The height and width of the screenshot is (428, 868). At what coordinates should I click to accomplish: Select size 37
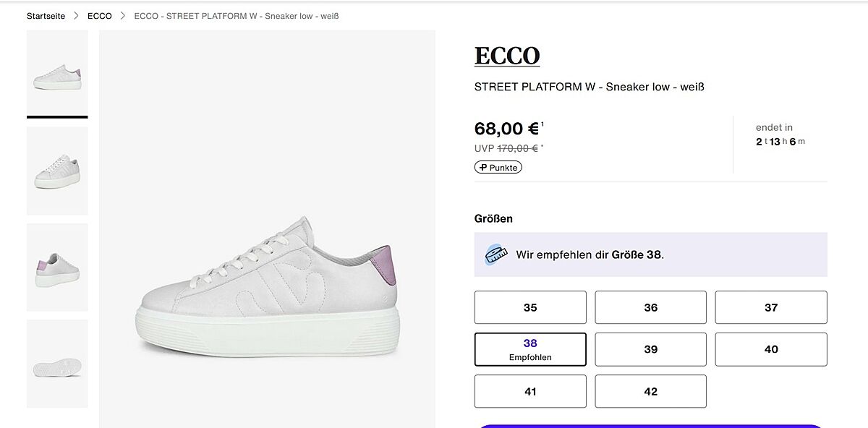point(771,307)
